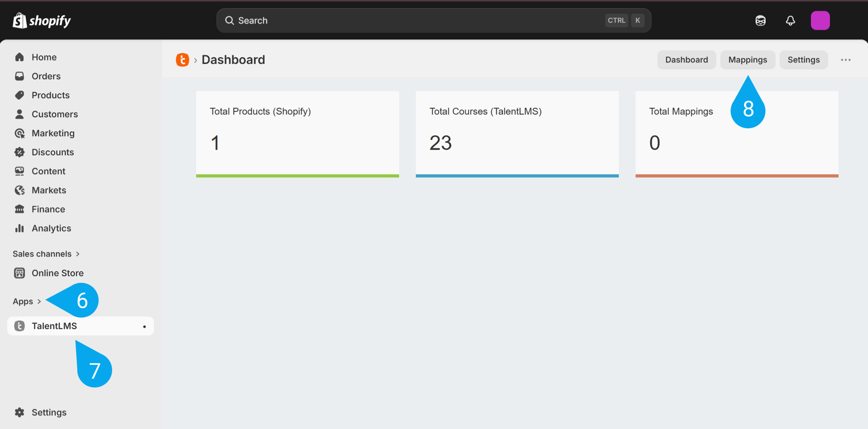Image resolution: width=868 pixels, height=429 pixels.
Task: Click the pin dot next to TalentLMS
Action: (x=144, y=326)
